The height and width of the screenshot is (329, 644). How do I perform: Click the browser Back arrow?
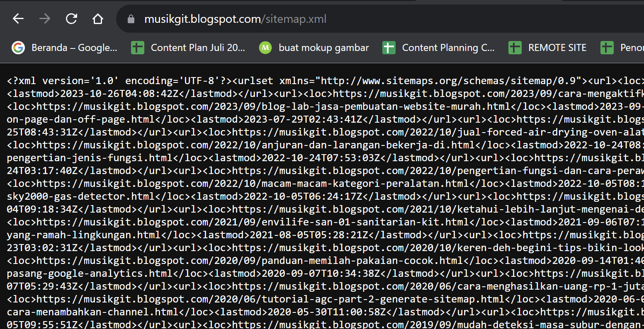[x=18, y=19]
